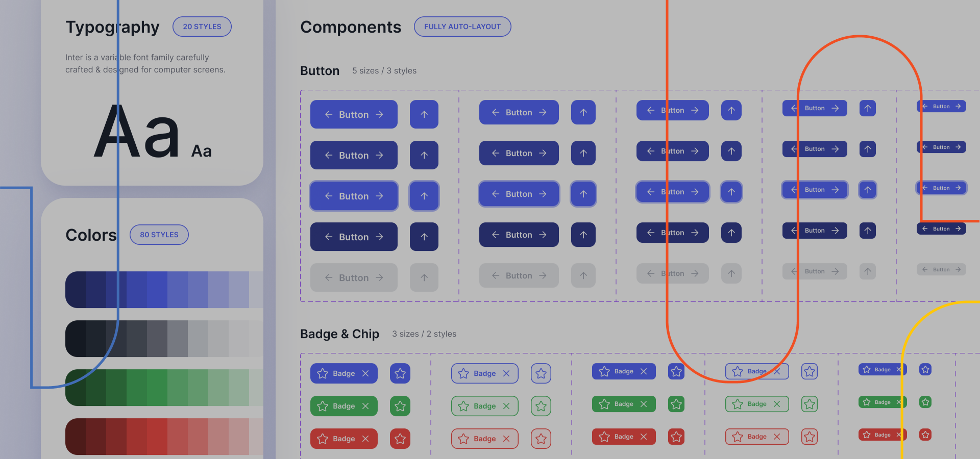Click the upward arrow icon next to the largest Button

[x=424, y=114]
